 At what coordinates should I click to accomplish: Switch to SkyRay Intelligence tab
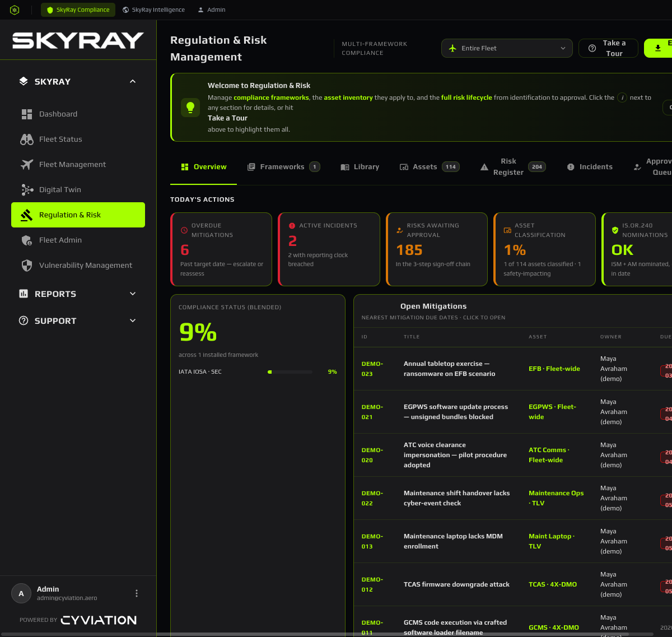[x=153, y=10]
